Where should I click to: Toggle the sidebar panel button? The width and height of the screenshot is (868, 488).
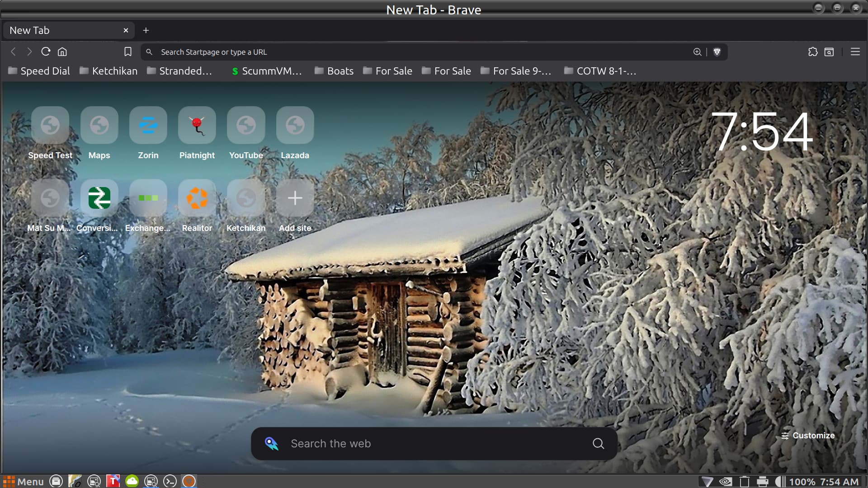[x=829, y=52]
